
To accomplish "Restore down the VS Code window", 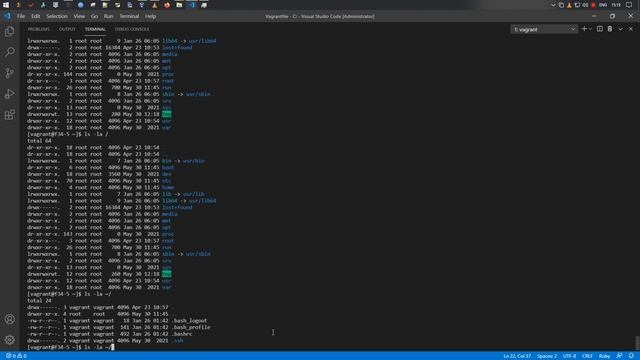I will tap(612, 16).
